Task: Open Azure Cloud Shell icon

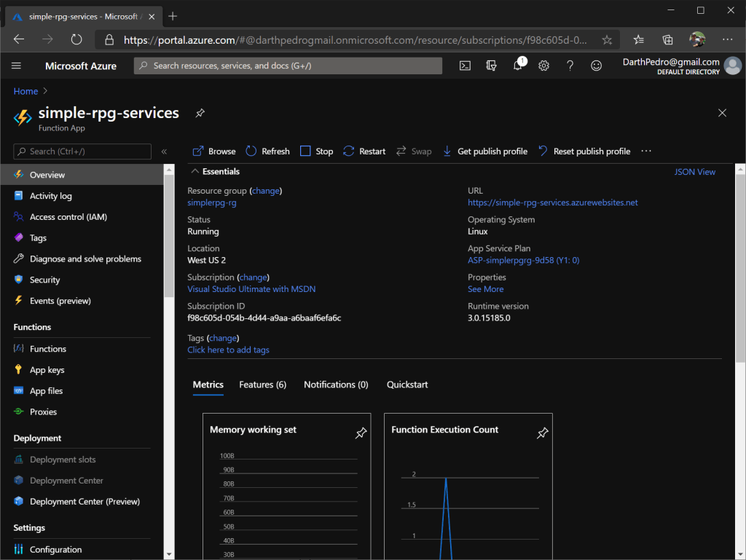Action: coord(465,66)
